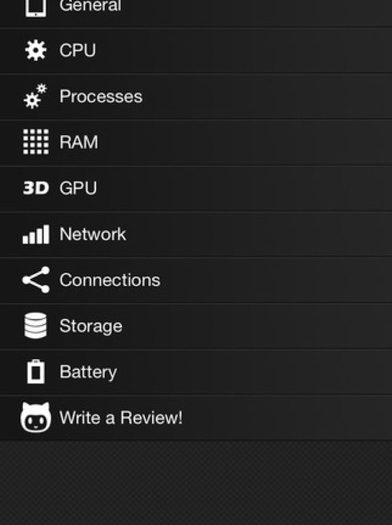392x525 pixels.
Task: Tap the Network signal bars icon
Action: coord(36,234)
